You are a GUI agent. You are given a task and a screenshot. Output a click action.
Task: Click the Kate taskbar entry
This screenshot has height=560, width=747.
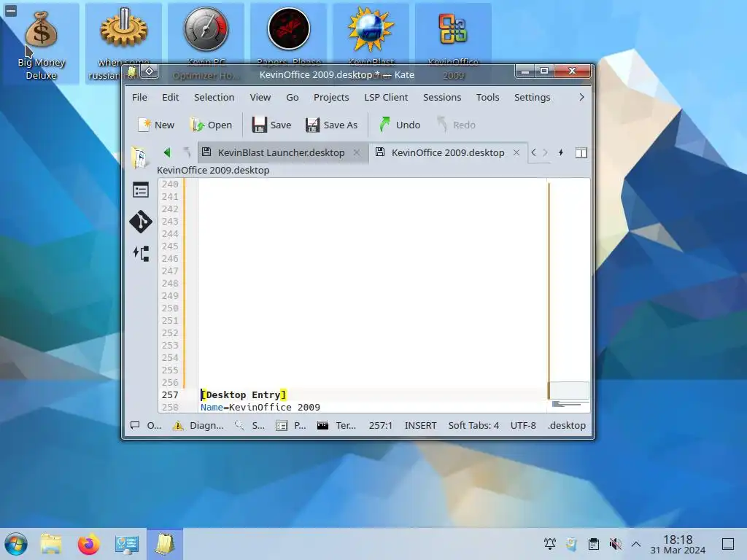164,544
